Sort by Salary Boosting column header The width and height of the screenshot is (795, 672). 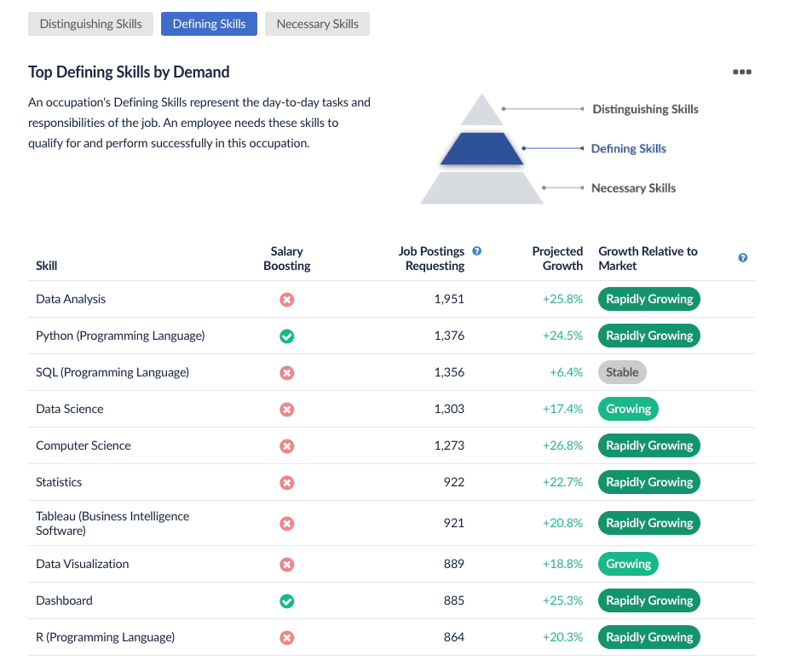[287, 258]
